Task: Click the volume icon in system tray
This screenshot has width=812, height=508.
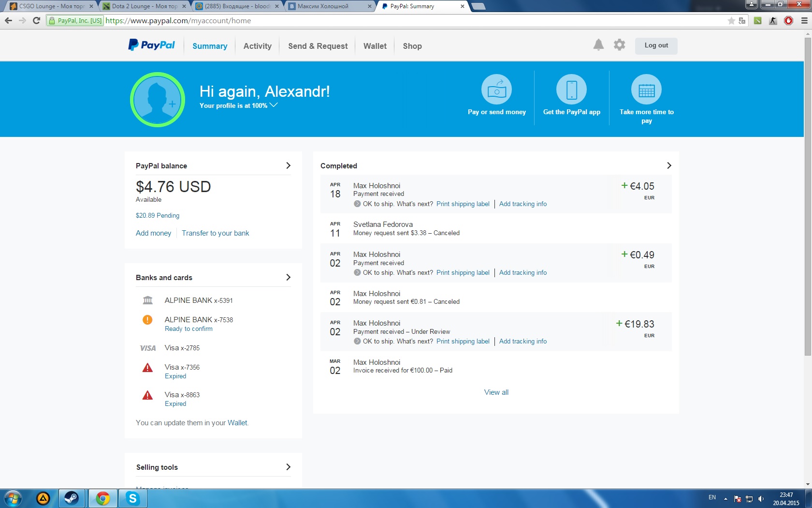Action: (761, 499)
